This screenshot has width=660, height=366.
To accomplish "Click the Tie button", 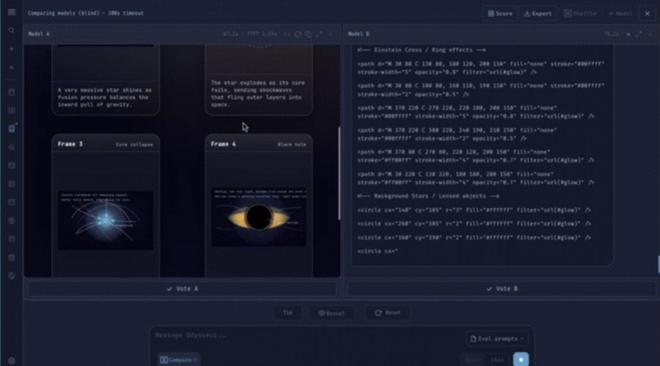I will coord(287,313).
